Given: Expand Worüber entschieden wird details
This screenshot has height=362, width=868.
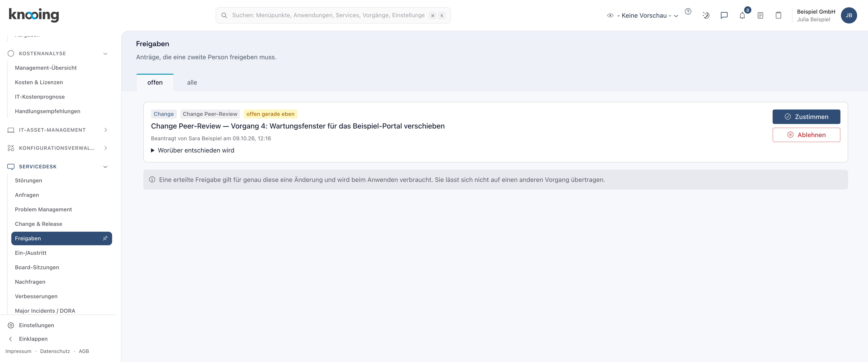Looking at the screenshot, I should (x=193, y=150).
